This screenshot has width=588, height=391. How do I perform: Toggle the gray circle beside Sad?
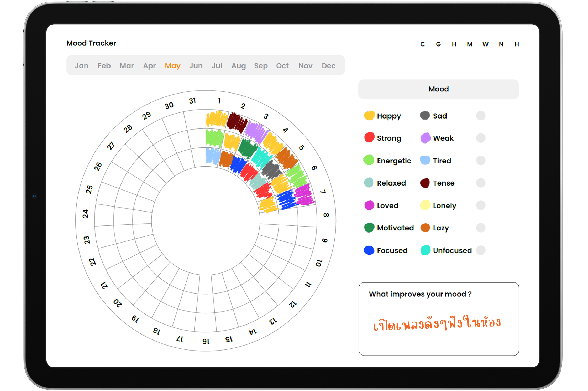[x=481, y=116]
